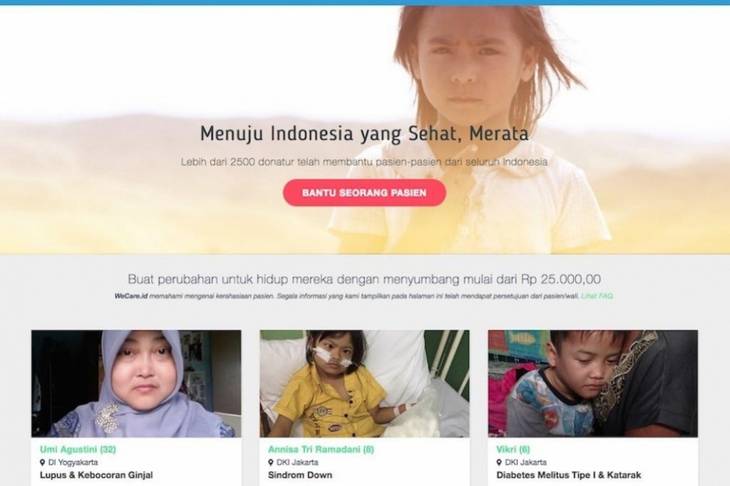Select the Diabetes Melitus Tipe I & Katarak title
This screenshot has width=730, height=486.
[568, 475]
